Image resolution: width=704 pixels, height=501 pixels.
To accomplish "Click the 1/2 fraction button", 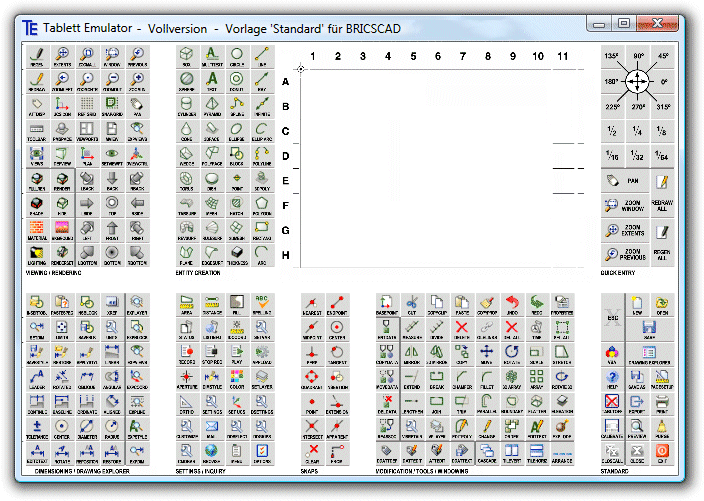I will 612,131.
